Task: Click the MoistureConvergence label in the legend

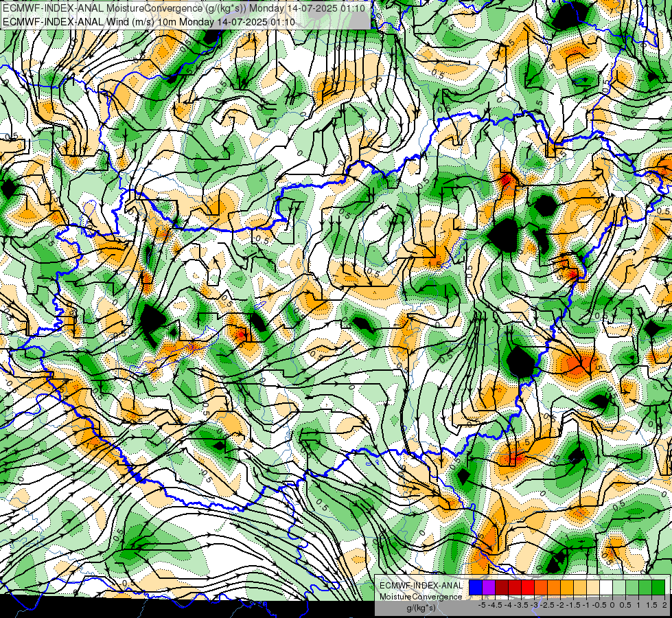Action: (x=421, y=597)
